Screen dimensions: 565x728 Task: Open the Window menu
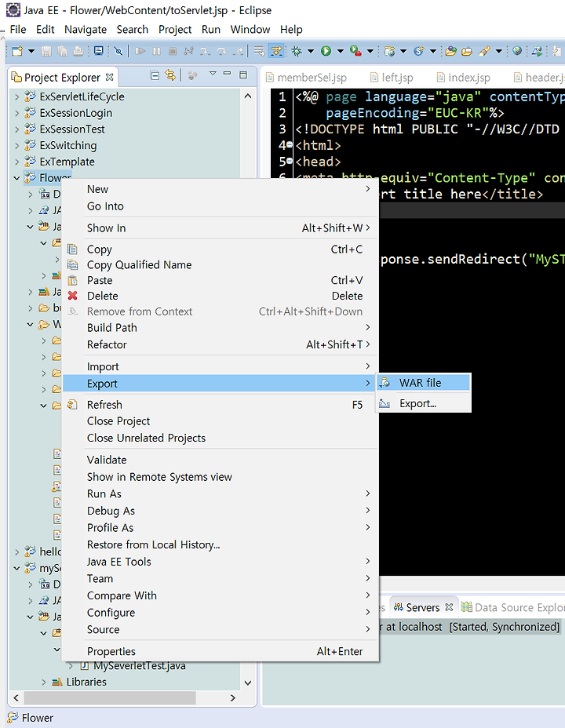(x=250, y=29)
